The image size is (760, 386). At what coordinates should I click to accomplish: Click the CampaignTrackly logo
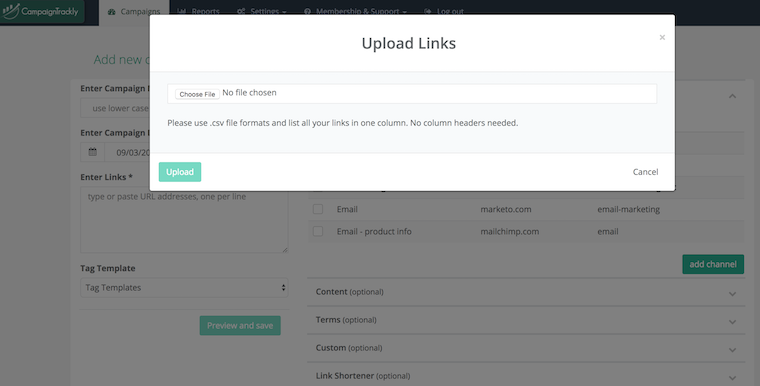(42, 11)
